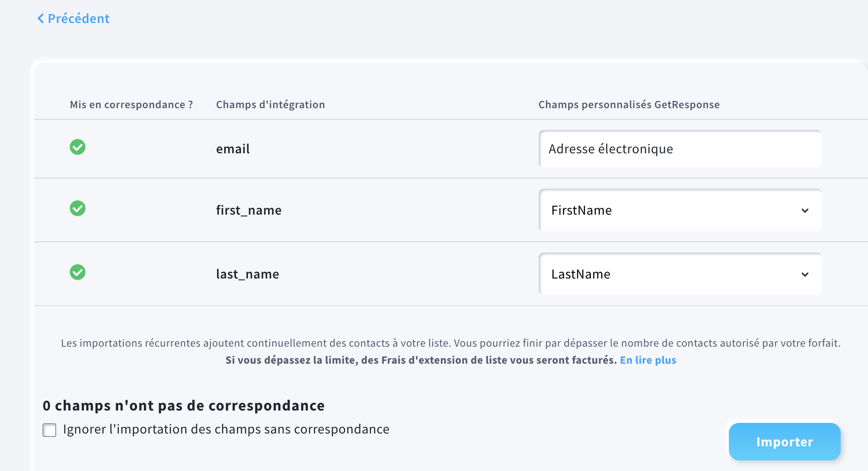Go back via the Précédent link
The width and height of the screenshot is (868, 471).
(x=73, y=18)
